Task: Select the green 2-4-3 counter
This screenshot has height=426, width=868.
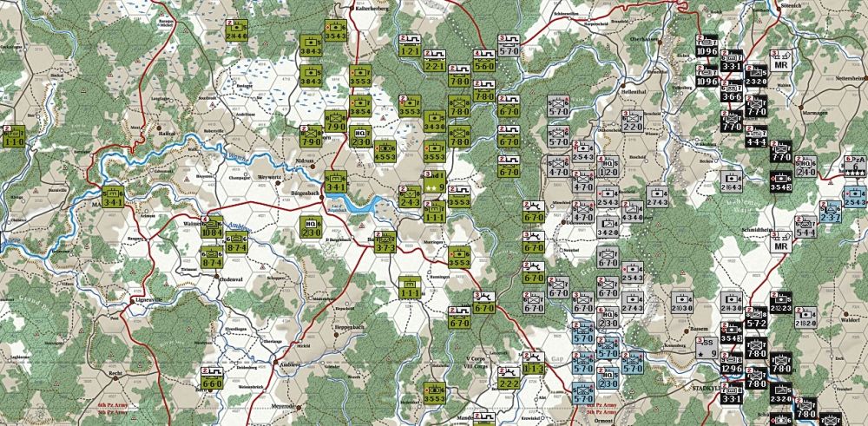Action: (410, 196)
